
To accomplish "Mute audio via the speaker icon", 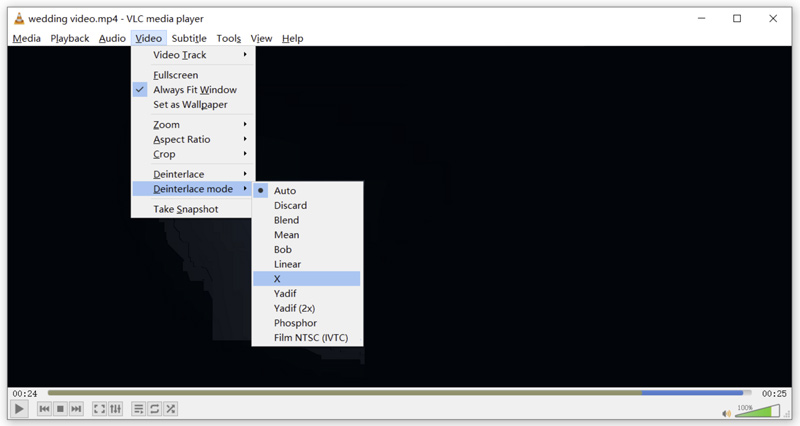I will click(727, 413).
